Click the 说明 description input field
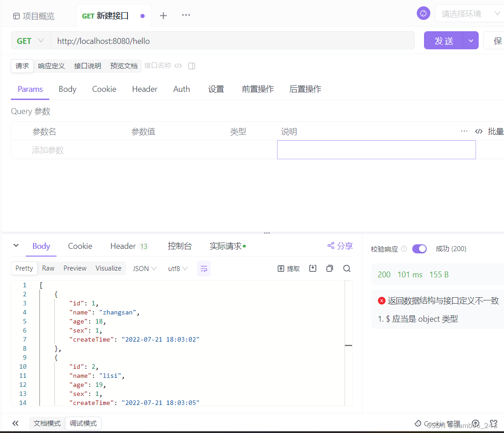This screenshot has width=504, height=433. pos(377,149)
